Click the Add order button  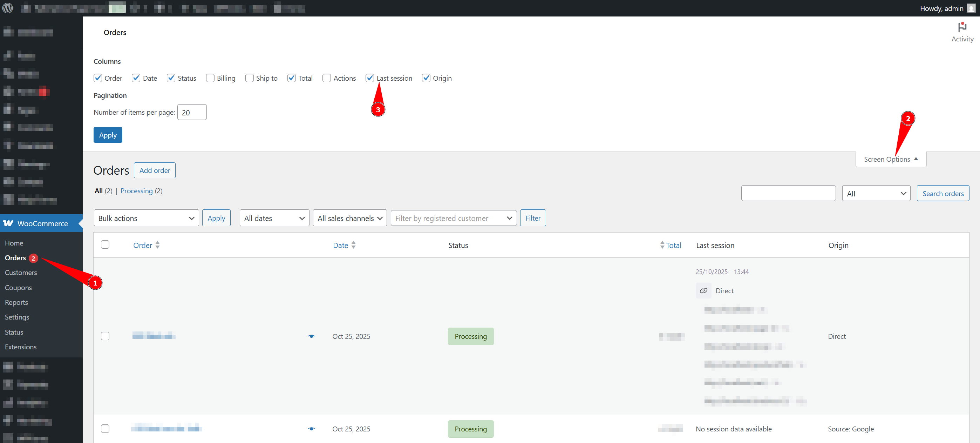coord(155,170)
